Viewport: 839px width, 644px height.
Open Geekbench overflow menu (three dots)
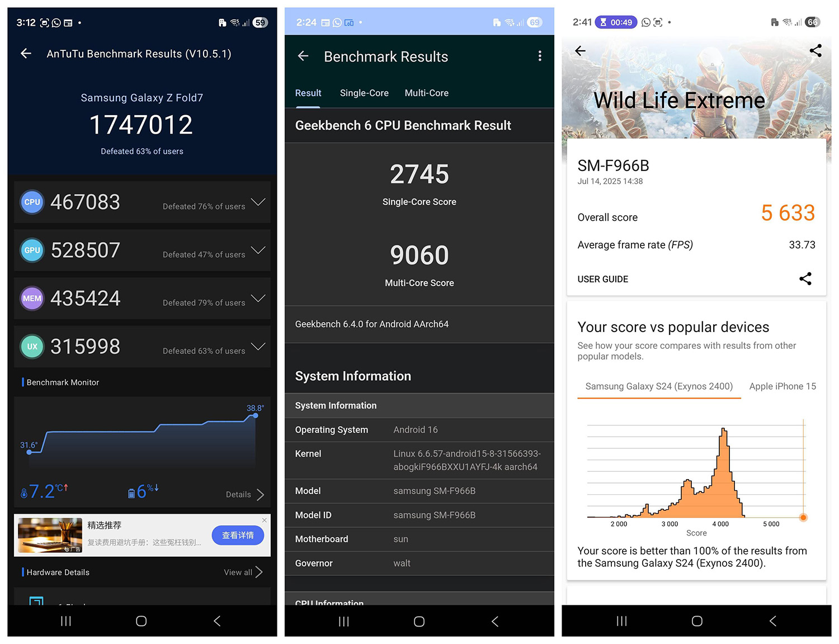(x=540, y=56)
